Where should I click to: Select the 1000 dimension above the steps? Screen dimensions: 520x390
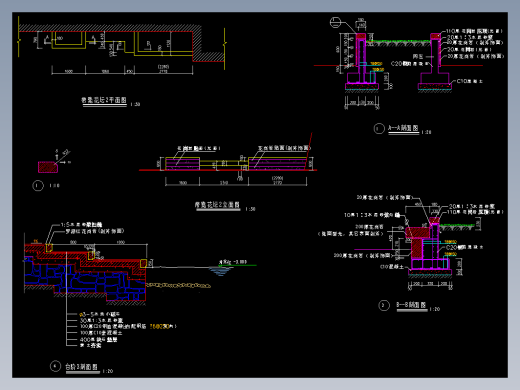point(121,242)
